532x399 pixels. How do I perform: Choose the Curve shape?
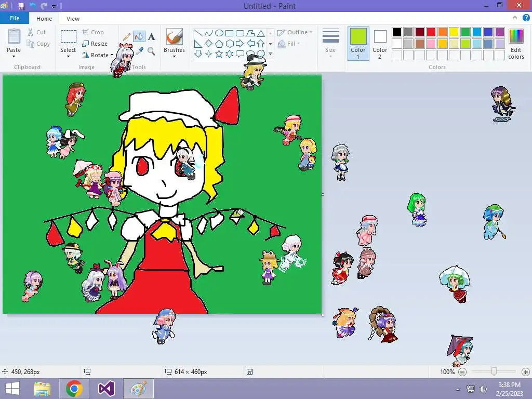[209, 33]
